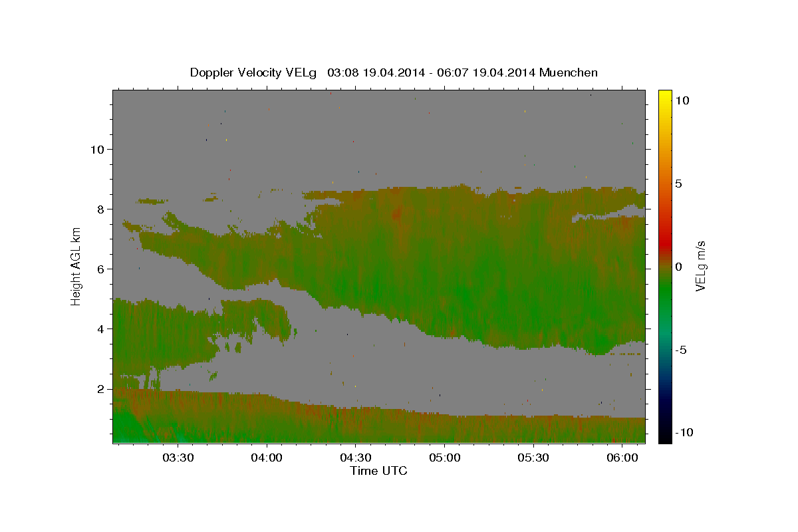This screenshot has height=532, width=798.
Task: Click the 'Height AGL km' axis label
Action: [x=76, y=265]
